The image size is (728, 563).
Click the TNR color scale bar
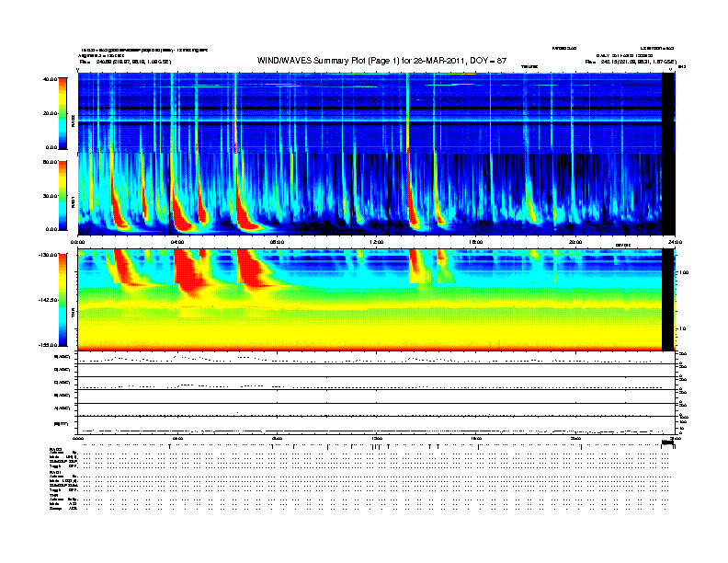pyautogui.click(x=63, y=300)
